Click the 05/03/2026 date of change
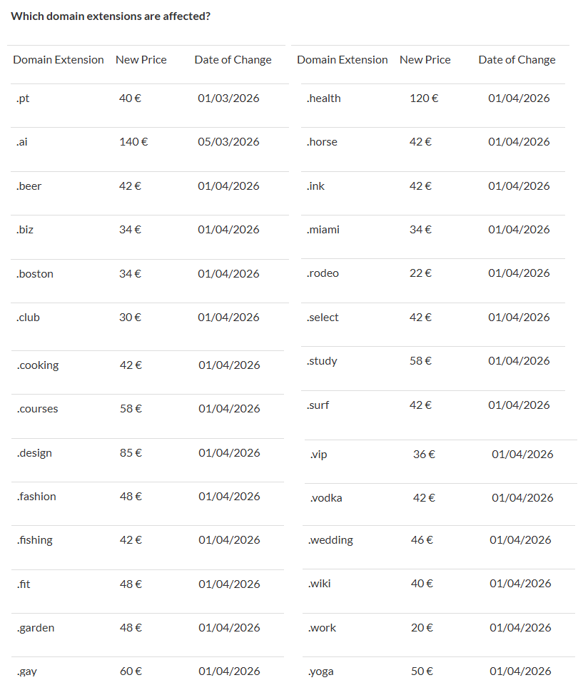The width and height of the screenshot is (588, 700). (x=228, y=142)
